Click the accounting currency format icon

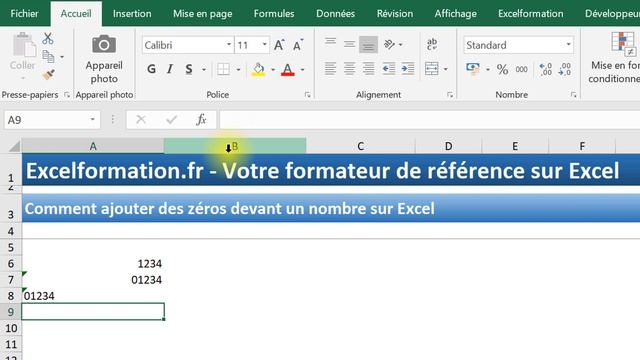pos(473,69)
